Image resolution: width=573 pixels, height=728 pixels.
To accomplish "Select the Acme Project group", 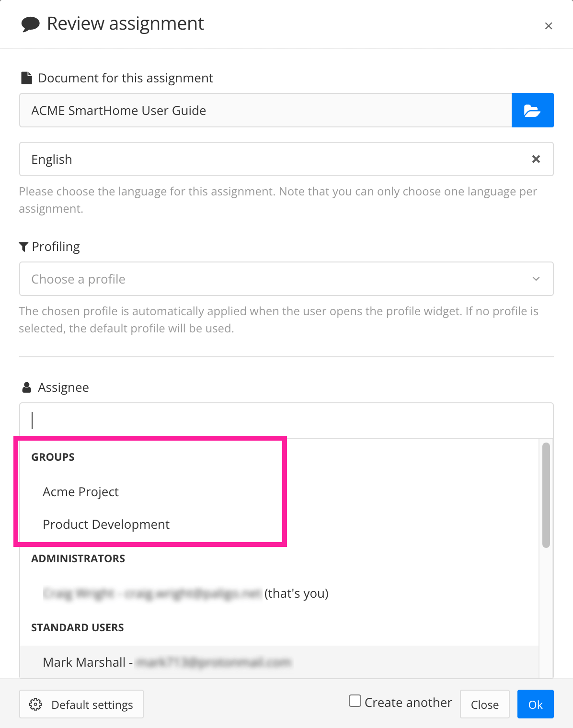I will (x=80, y=491).
